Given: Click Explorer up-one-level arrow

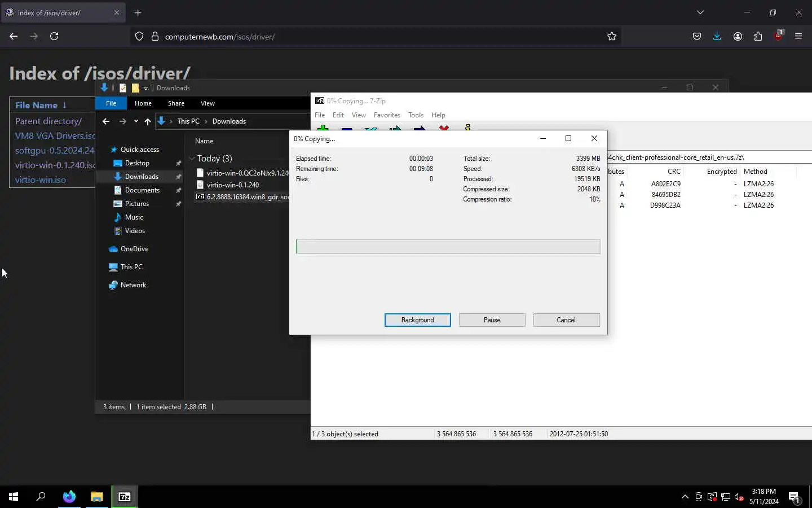Looking at the screenshot, I should (148, 121).
